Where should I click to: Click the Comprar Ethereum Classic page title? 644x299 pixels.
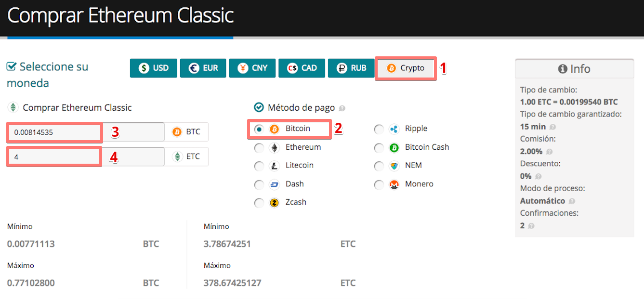120,16
